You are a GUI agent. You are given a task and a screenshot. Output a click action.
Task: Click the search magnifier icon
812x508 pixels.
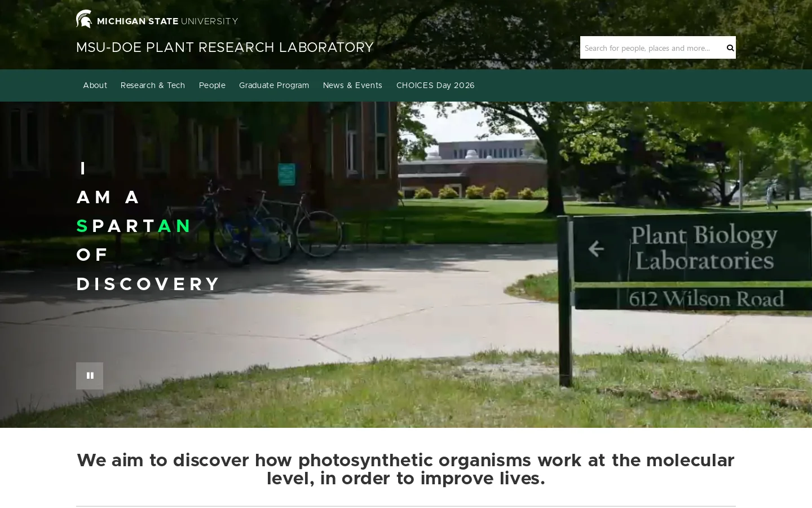(730, 48)
